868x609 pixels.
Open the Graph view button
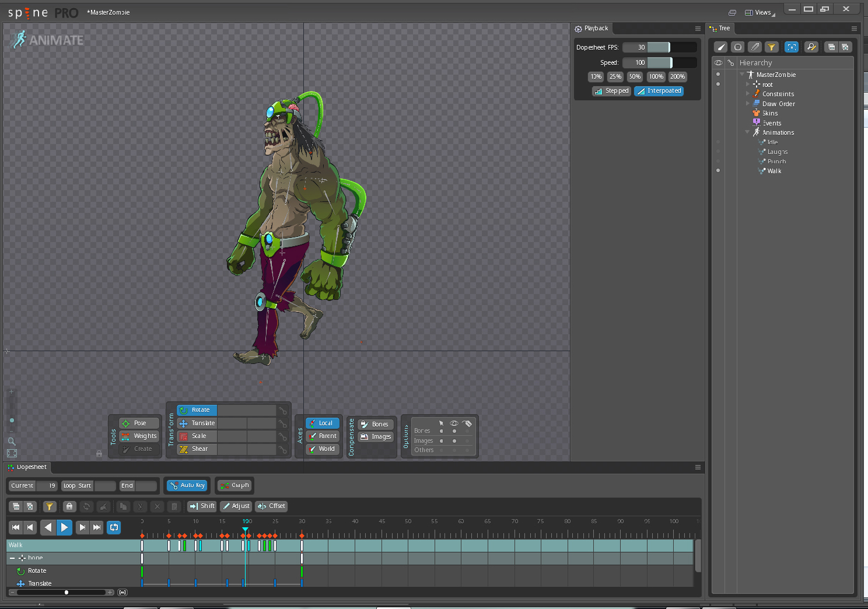235,485
